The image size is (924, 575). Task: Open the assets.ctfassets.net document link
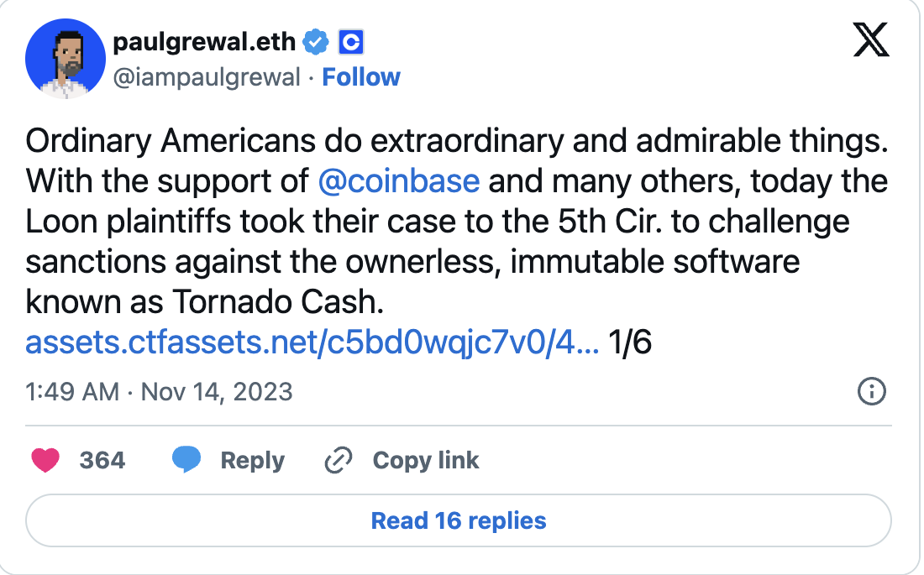(312, 342)
